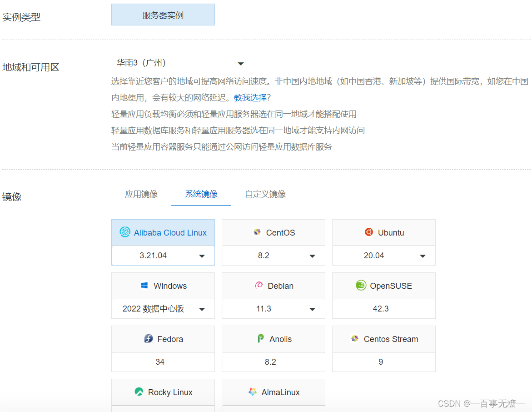Select the Rocky Linux image card

tap(163, 392)
